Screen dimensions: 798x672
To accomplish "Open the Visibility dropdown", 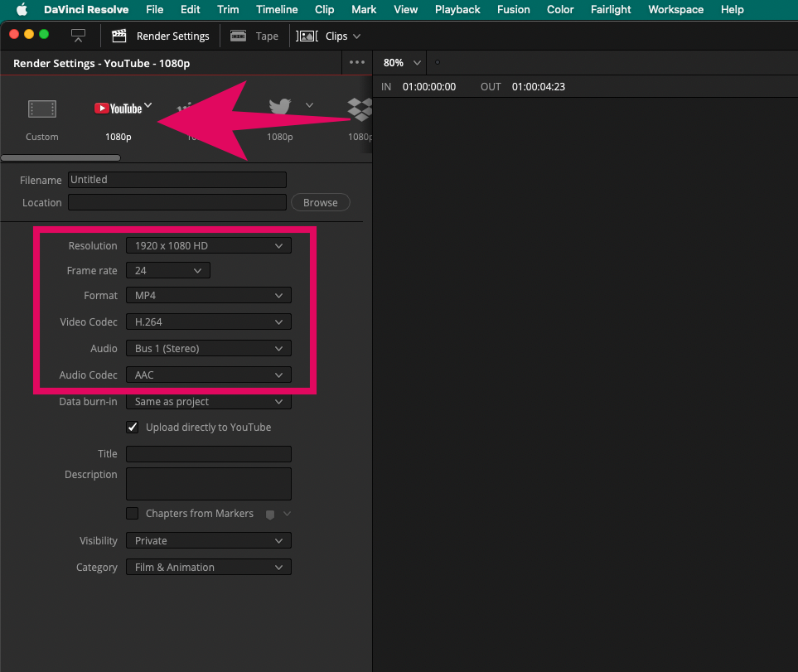I will point(209,541).
